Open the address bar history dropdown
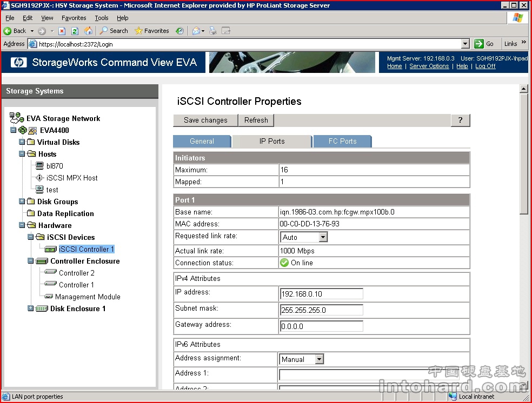532x403 pixels. coord(465,44)
